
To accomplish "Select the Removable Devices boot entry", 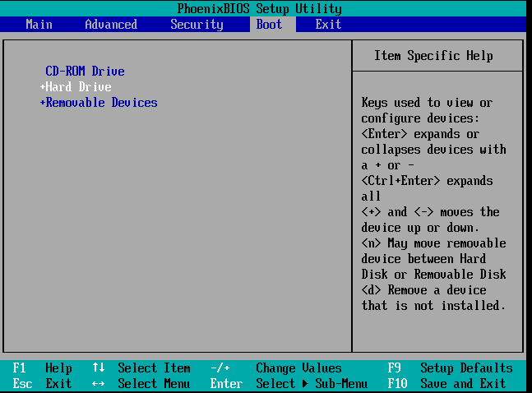I will tap(101, 103).
